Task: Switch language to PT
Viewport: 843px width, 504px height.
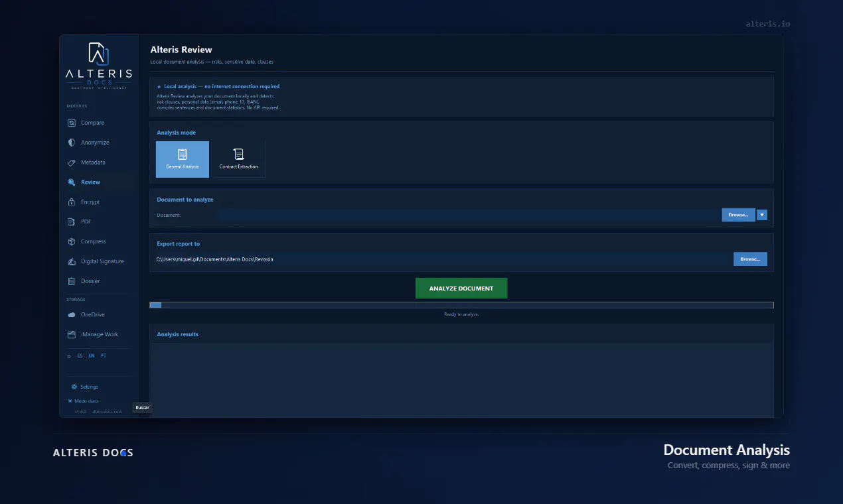Action: [x=104, y=356]
